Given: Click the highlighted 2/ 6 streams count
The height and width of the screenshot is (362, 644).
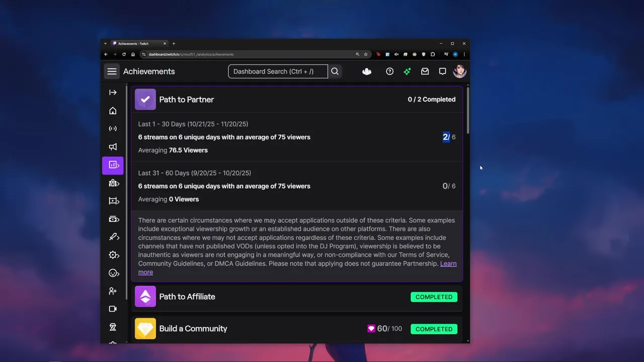Looking at the screenshot, I should coord(449,137).
